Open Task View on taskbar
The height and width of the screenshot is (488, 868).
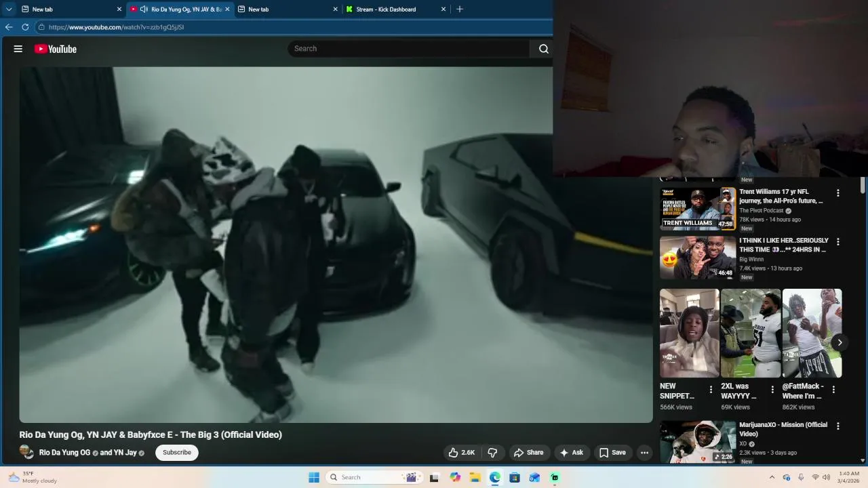(x=435, y=477)
